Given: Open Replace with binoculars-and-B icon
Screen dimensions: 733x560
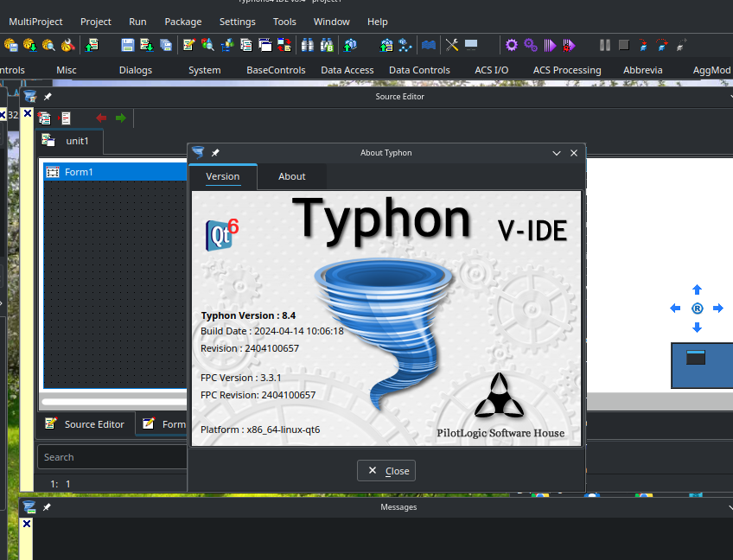Looking at the screenshot, I should point(327,45).
